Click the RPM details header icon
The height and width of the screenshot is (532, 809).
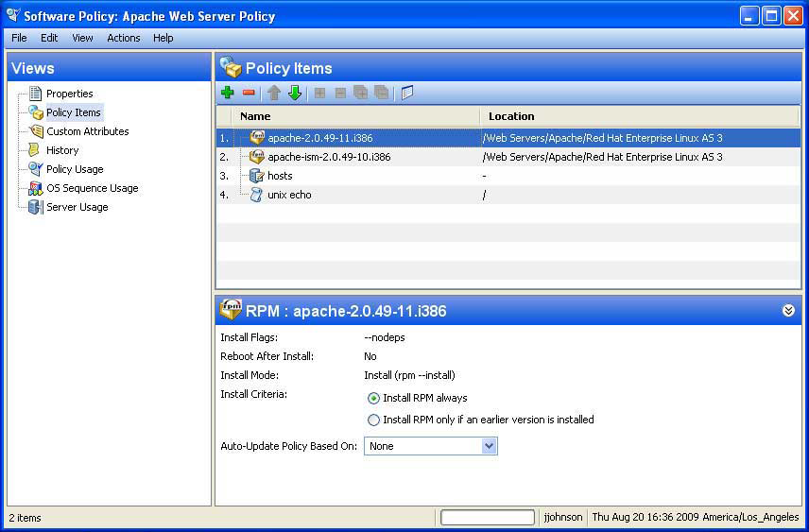[x=231, y=310]
